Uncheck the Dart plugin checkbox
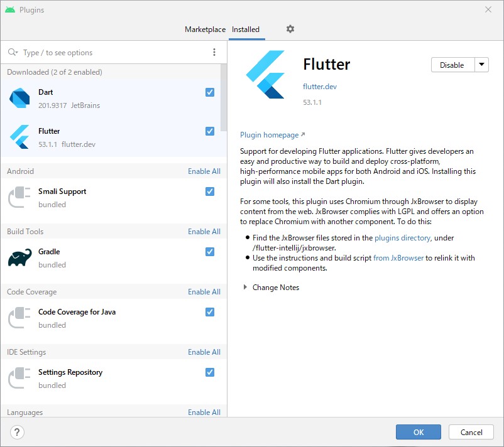The height and width of the screenshot is (447, 504). coord(209,92)
